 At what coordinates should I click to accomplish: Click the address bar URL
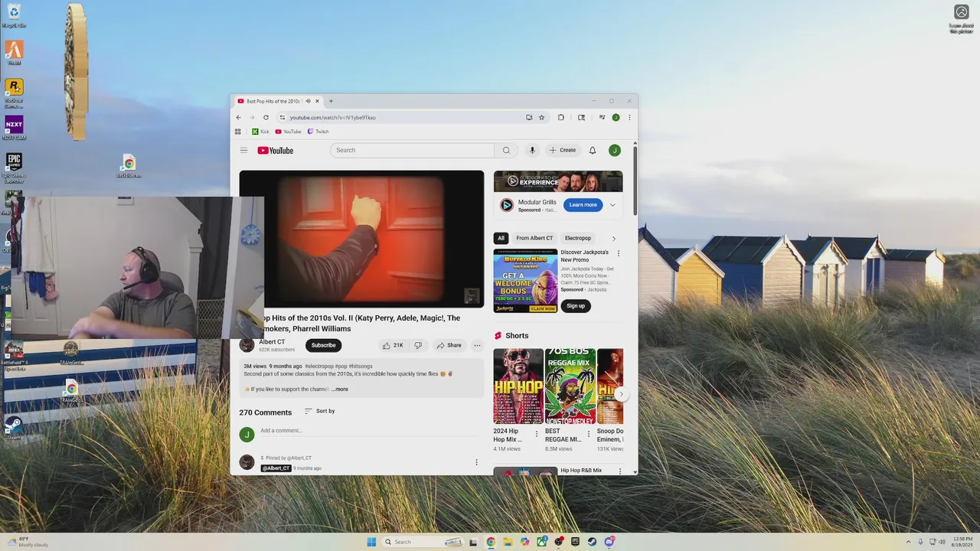(332, 117)
